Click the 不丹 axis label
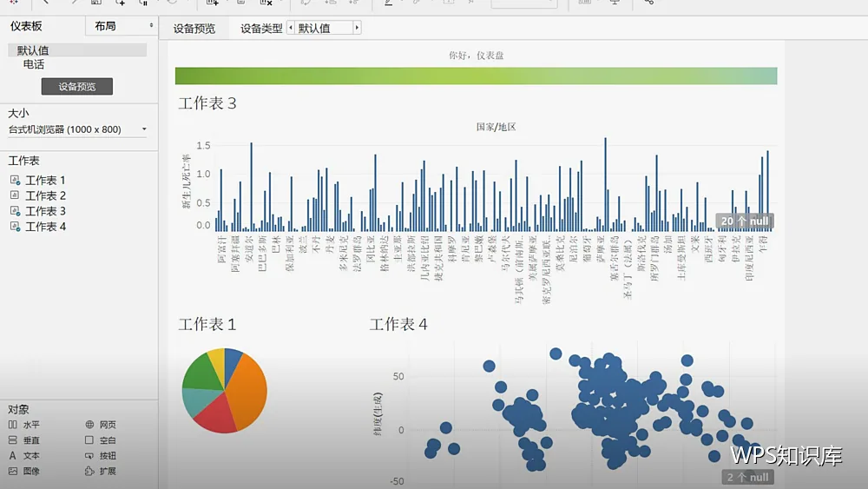 [316, 244]
